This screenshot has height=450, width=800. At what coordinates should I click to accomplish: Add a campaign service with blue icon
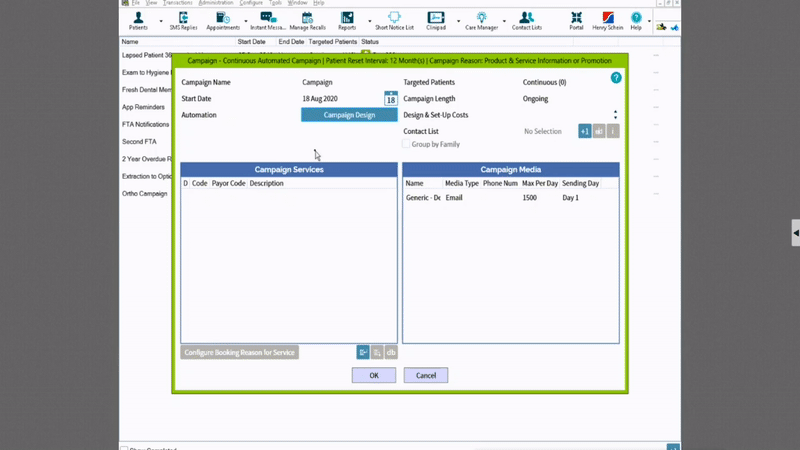pyautogui.click(x=363, y=353)
